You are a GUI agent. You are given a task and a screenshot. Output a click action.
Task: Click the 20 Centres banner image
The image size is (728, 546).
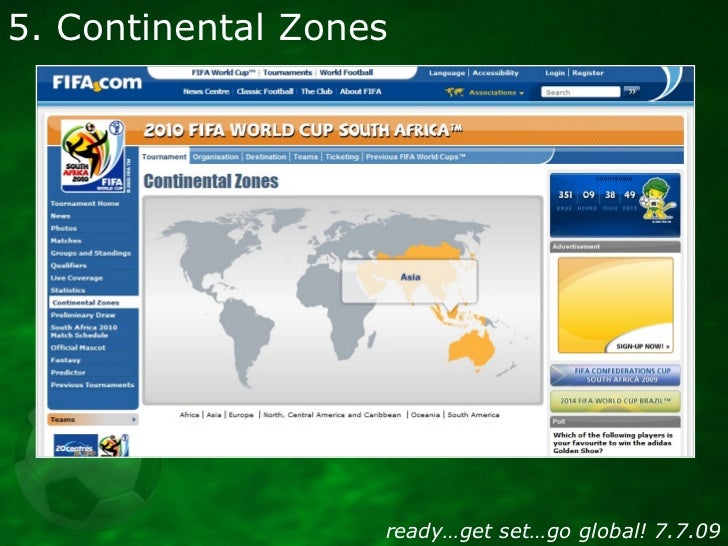(x=76, y=445)
